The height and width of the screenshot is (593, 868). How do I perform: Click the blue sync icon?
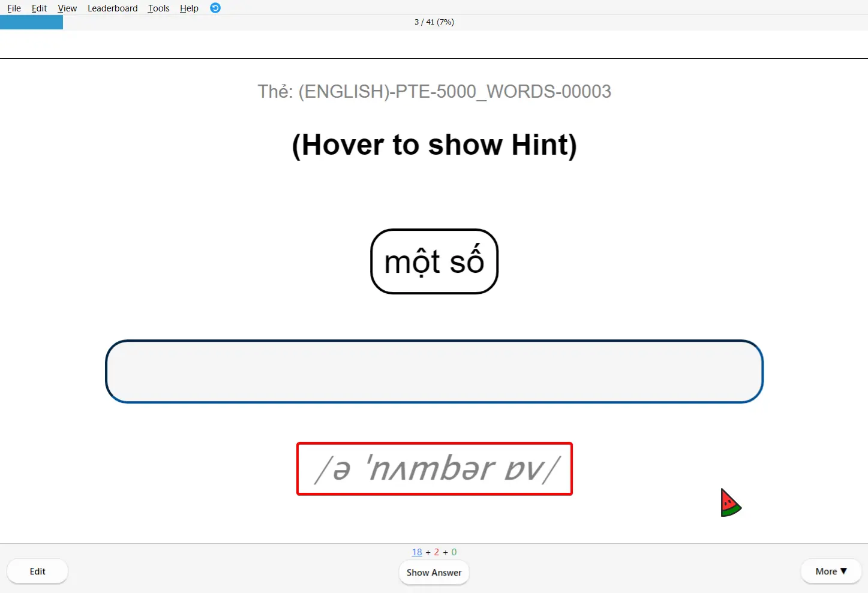point(215,8)
